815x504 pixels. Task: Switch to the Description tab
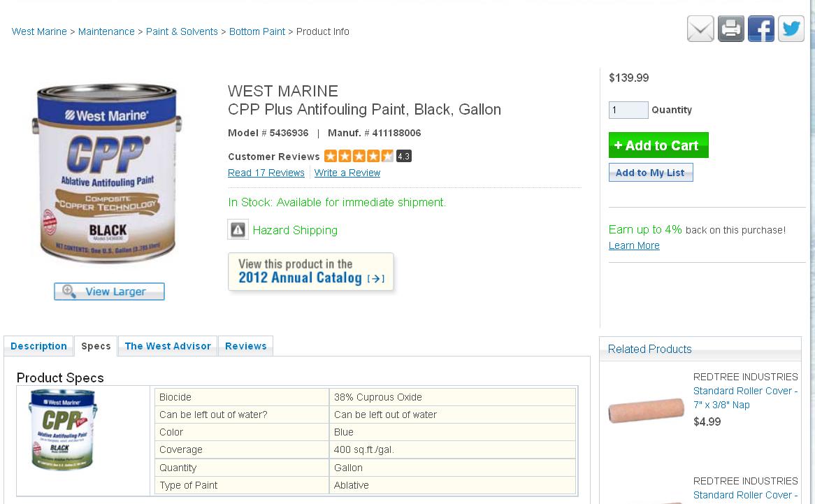coord(39,346)
